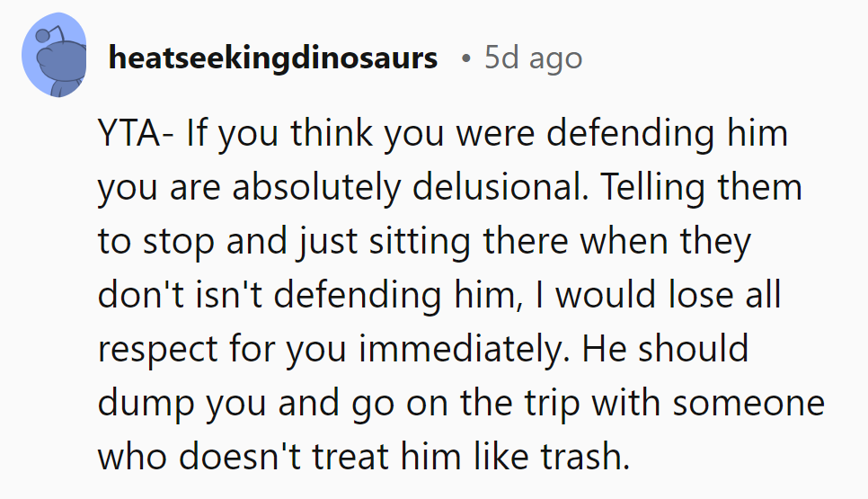Click the "5d ago" comment timestamp
Image resolution: width=868 pixels, height=499 pixels.
tap(533, 59)
